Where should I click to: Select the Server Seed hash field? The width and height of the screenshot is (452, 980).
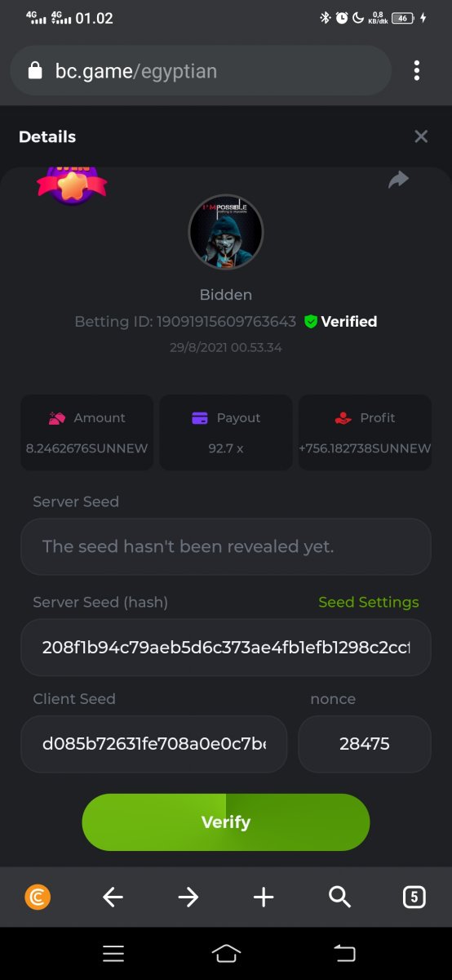pyautogui.click(x=226, y=648)
